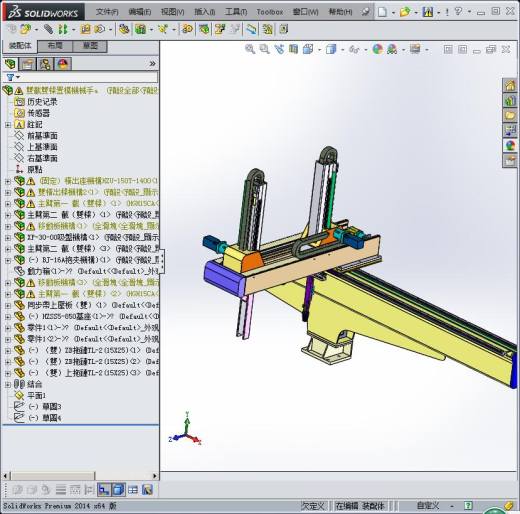Select the FeatureManager design tree icon
Screen dimensions: 520x514
point(10,64)
